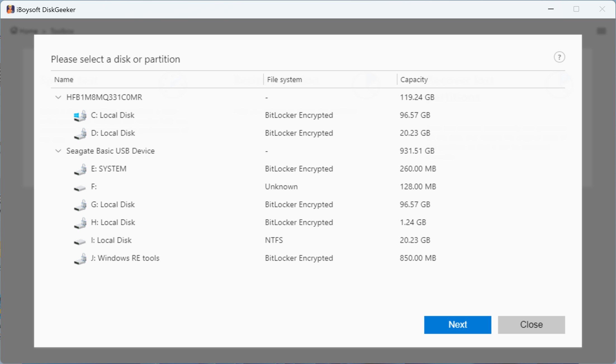616x364 pixels.
Task: Collapse the Seagate Basic USB Device tree
Action: coord(58,151)
